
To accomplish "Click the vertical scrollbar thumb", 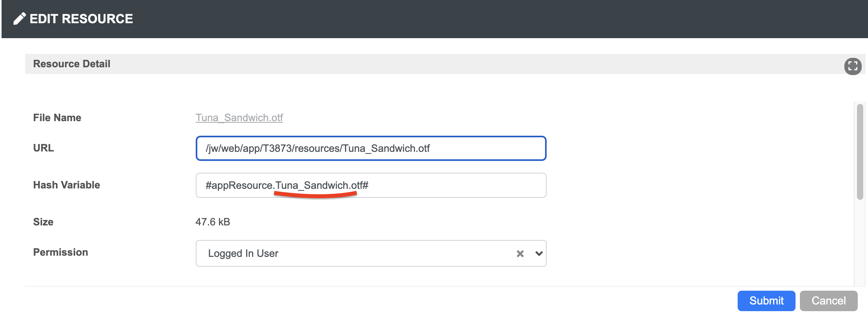I will point(860,151).
